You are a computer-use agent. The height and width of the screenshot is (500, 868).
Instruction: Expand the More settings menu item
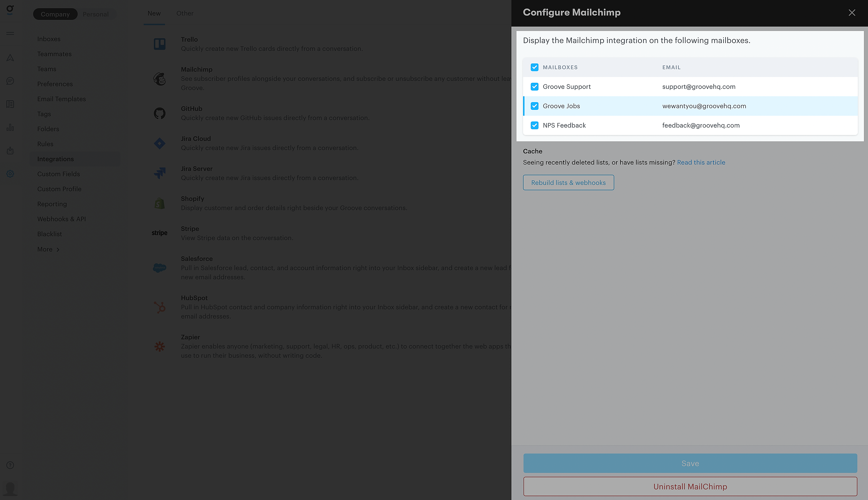[x=48, y=249]
